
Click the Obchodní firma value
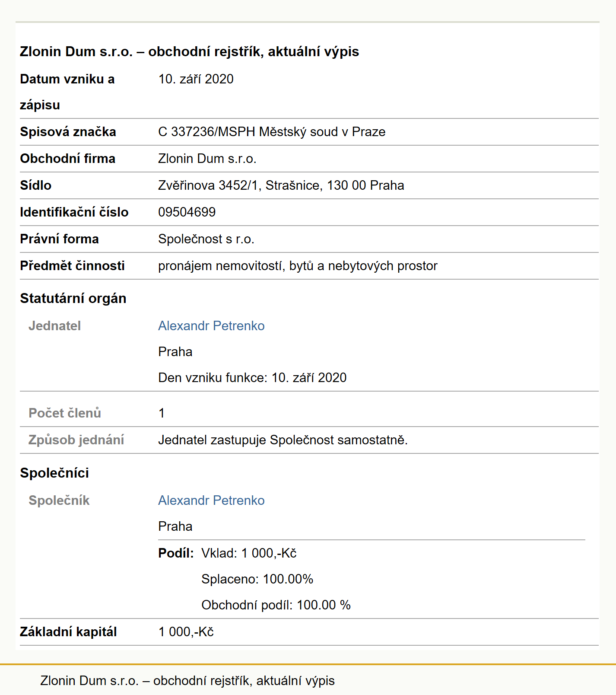[207, 158]
